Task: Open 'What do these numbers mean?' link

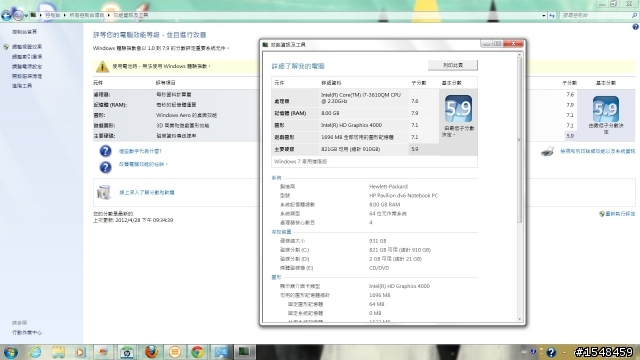Action: click(x=140, y=151)
